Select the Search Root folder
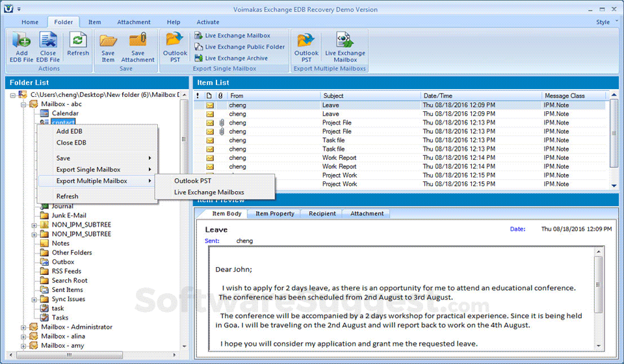The height and width of the screenshot is (364, 624). pyautogui.click(x=70, y=280)
